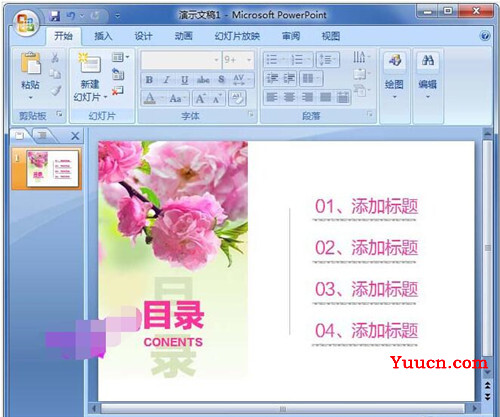Switch to the 插入 ribbon tab
The image size is (500, 417).
103,36
